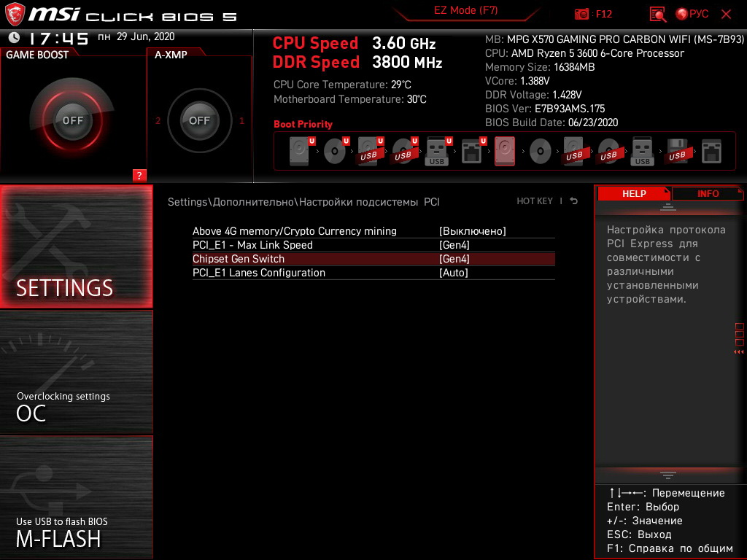Select the legacy USB hard disk boot device
The height and width of the screenshot is (560, 747).
click(x=574, y=151)
